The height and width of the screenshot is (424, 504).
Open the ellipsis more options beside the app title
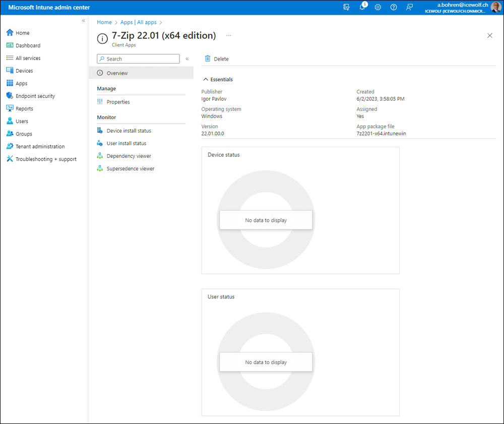pos(228,36)
